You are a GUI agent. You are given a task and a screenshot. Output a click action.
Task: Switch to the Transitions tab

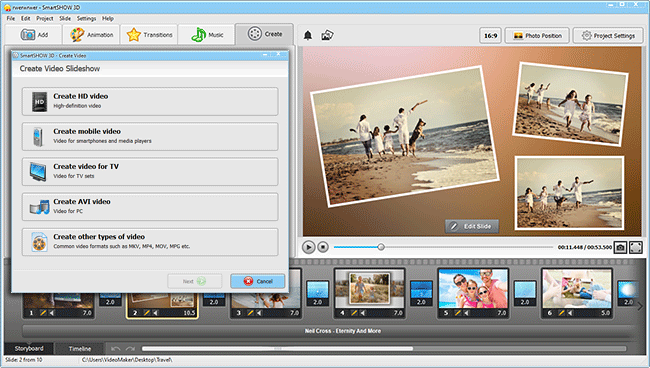tap(149, 35)
